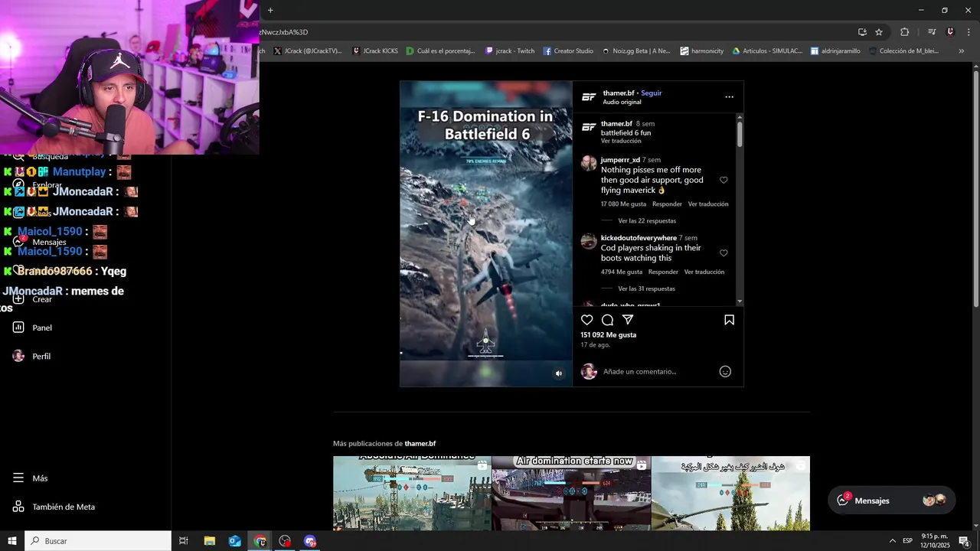Open jcrack - Twitch bookmark
980x551 pixels.
tap(510, 51)
